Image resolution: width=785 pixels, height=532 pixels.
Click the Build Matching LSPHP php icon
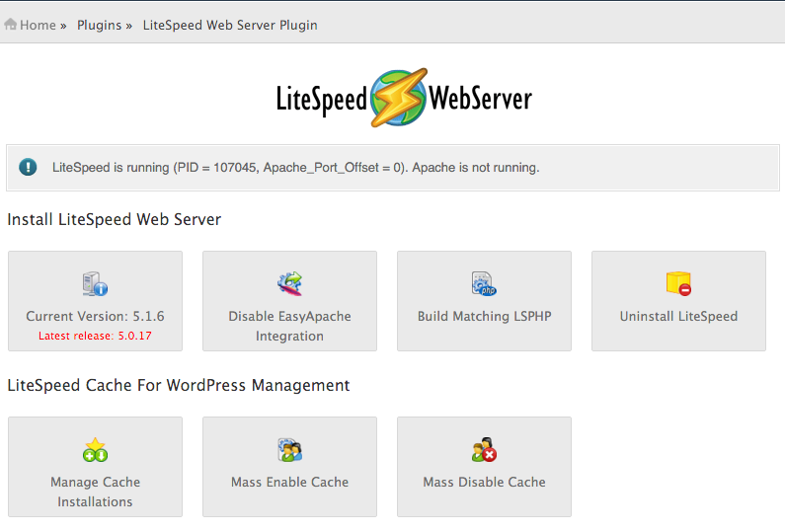click(484, 284)
